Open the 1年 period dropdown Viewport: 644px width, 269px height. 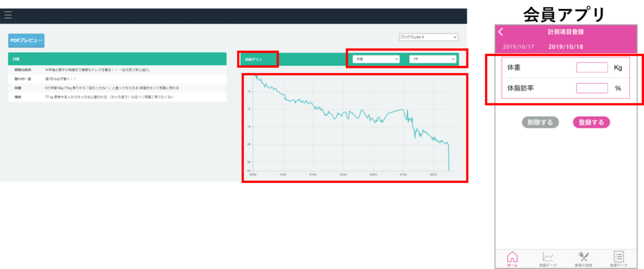[x=432, y=59]
